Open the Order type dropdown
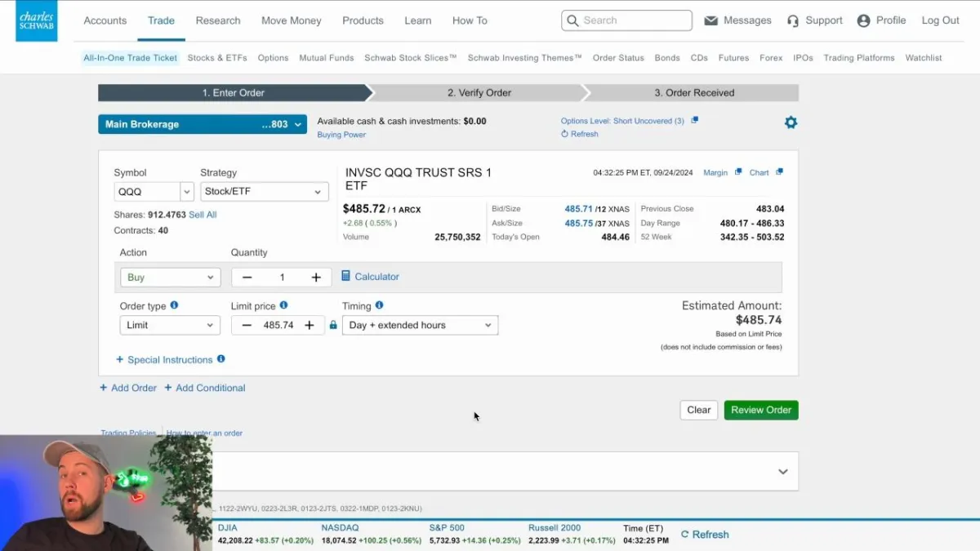Screen dimensions: 980x551 pos(170,325)
